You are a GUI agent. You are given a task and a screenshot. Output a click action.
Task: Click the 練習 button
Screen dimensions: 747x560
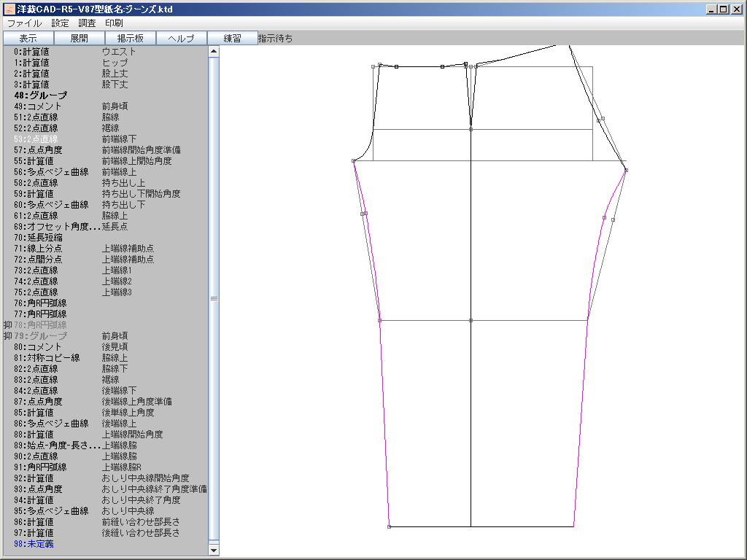coord(233,38)
